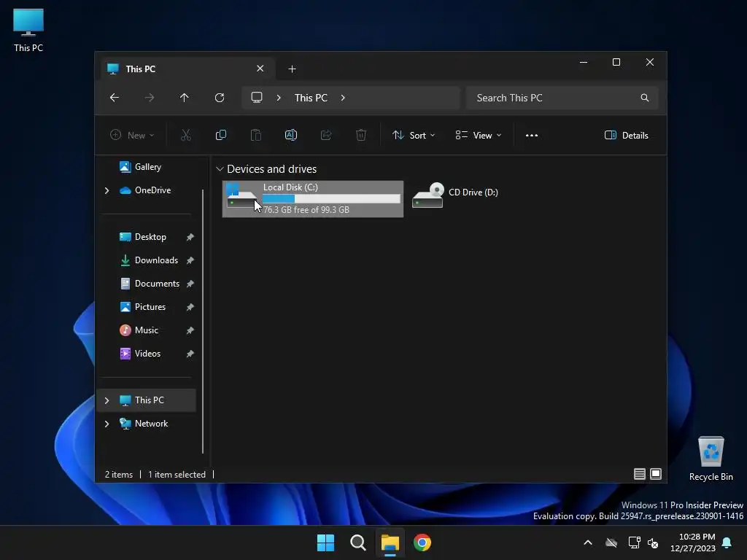Image resolution: width=747 pixels, height=560 pixels.
Task: Open Desktop in the sidebar
Action: tap(150, 237)
